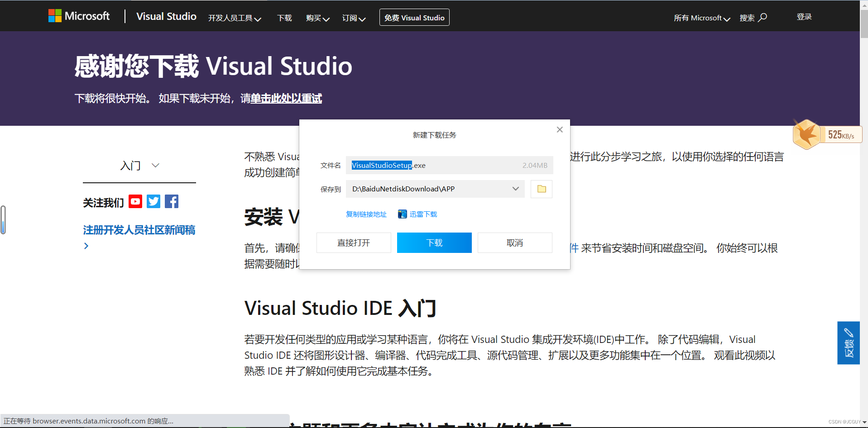
Task: Click the file name input field
Action: tap(449, 165)
